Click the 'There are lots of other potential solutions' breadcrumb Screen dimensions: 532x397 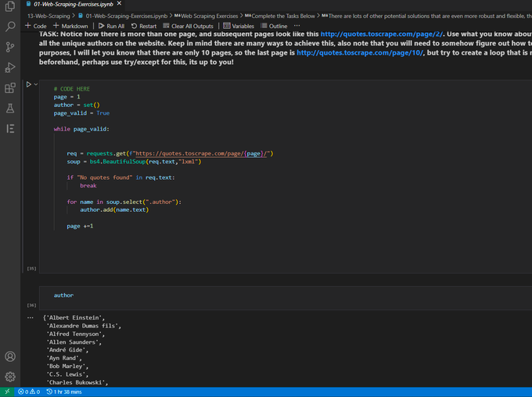426,16
